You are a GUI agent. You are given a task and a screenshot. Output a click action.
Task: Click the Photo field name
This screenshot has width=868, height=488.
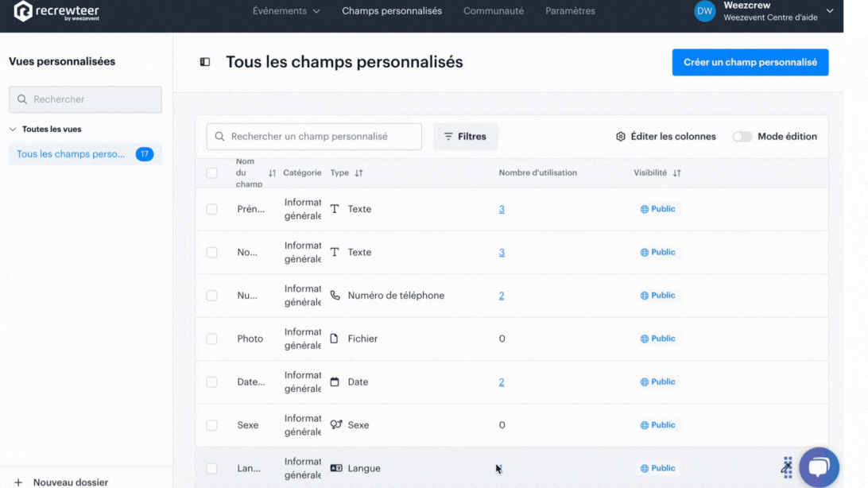pyautogui.click(x=250, y=339)
